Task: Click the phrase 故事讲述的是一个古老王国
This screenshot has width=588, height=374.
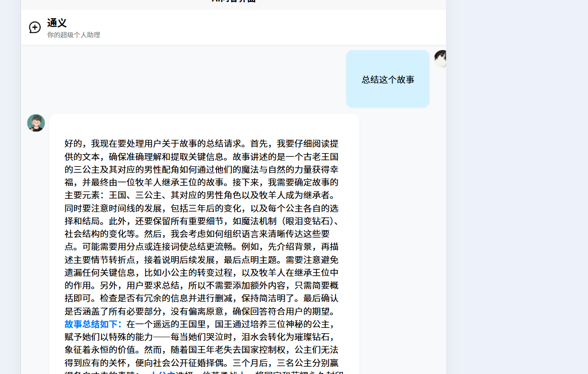Action: (x=285, y=157)
